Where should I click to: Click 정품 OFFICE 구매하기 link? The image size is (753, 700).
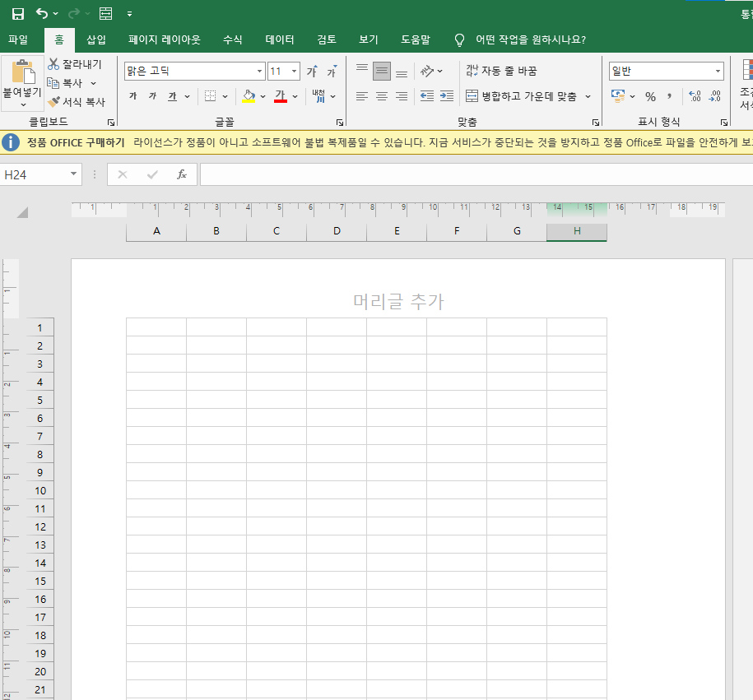(x=76, y=142)
